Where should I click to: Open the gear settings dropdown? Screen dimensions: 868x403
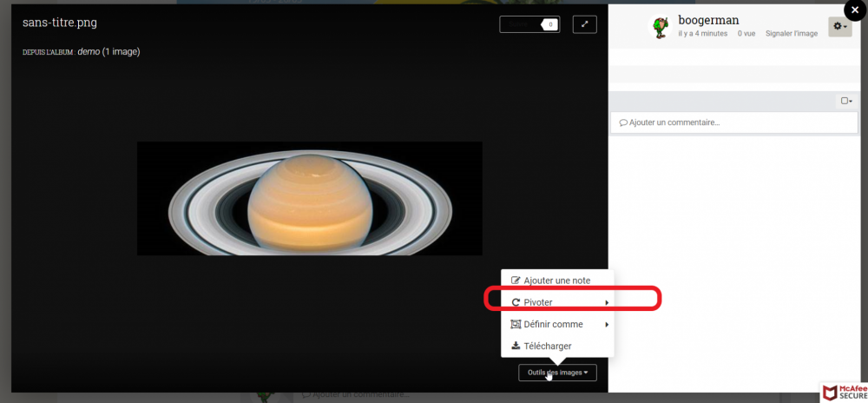click(839, 27)
